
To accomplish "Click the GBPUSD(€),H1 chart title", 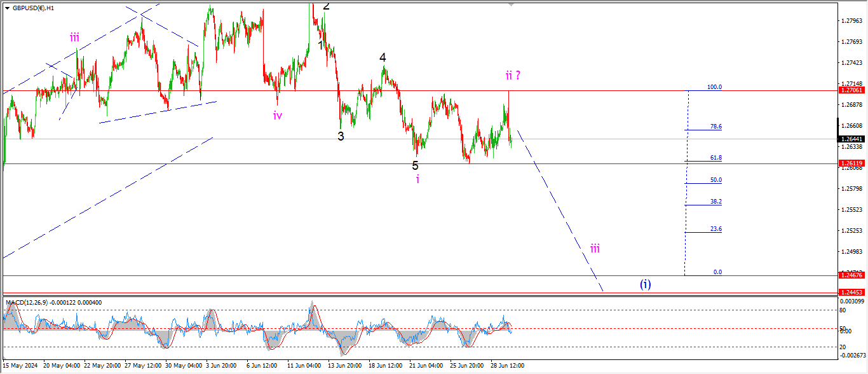I will [34, 8].
